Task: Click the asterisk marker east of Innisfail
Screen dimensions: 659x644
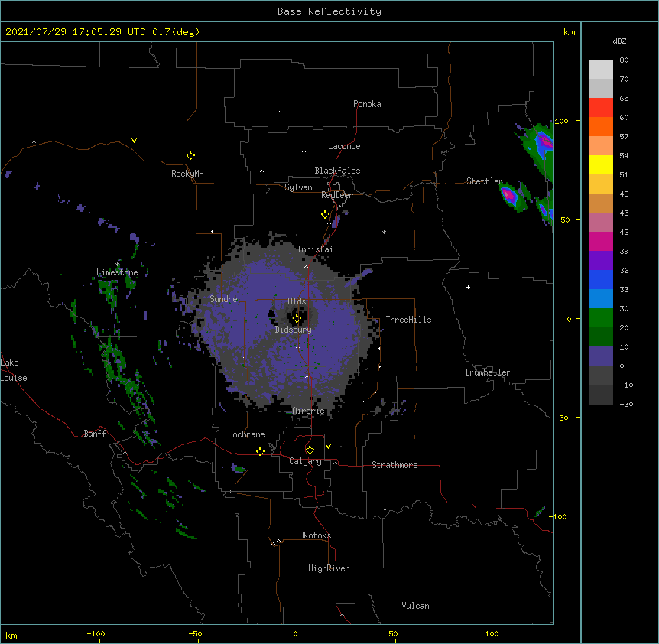Action: click(x=384, y=232)
